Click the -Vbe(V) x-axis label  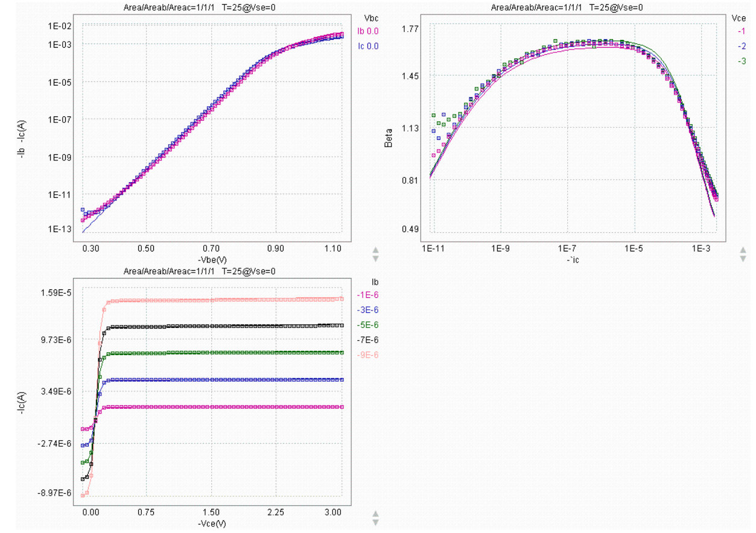click(x=213, y=260)
